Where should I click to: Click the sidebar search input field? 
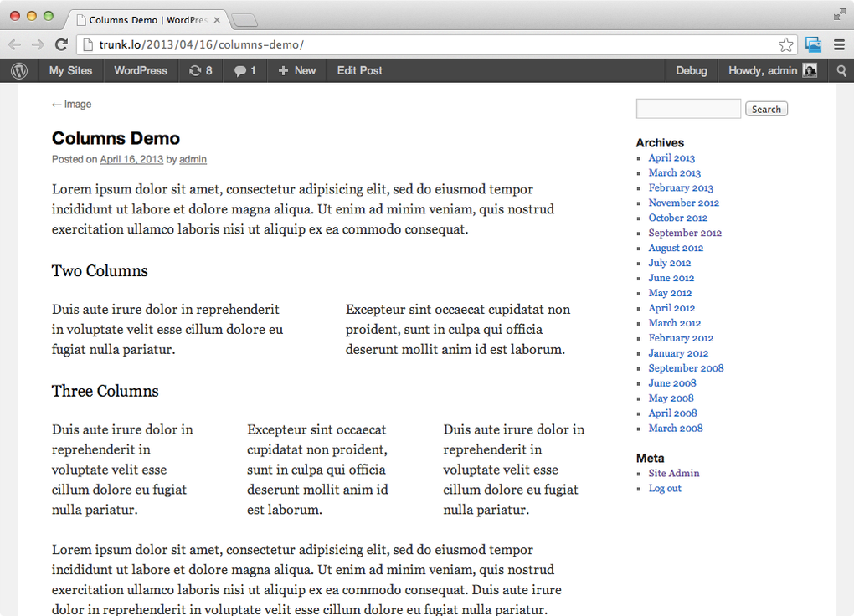[x=687, y=109]
